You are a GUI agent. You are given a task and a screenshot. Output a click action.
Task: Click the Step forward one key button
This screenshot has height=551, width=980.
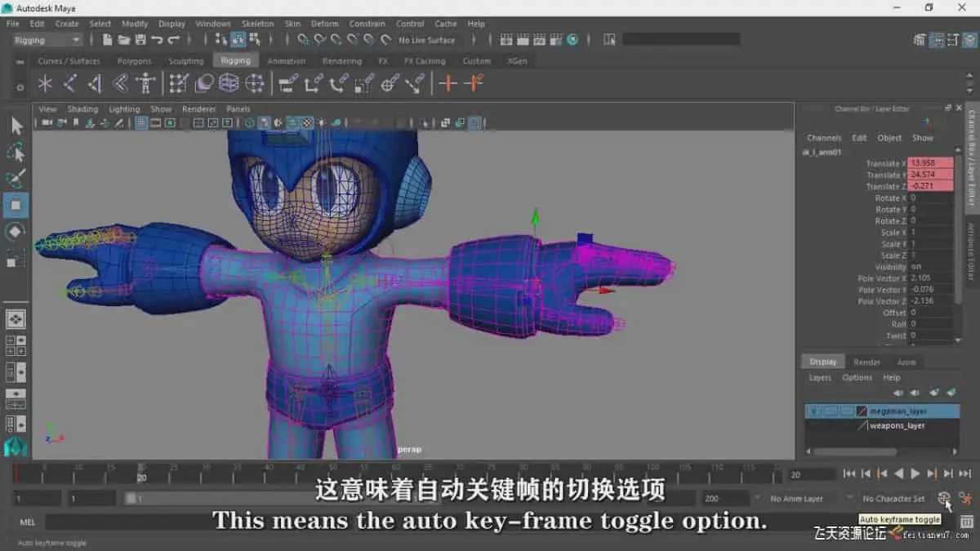(x=932, y=473)
